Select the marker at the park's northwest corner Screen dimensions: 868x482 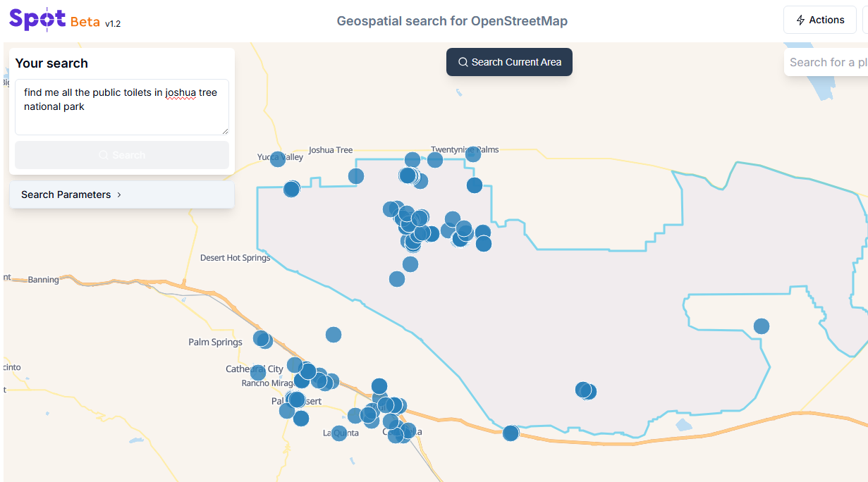[x=291, y=189]
